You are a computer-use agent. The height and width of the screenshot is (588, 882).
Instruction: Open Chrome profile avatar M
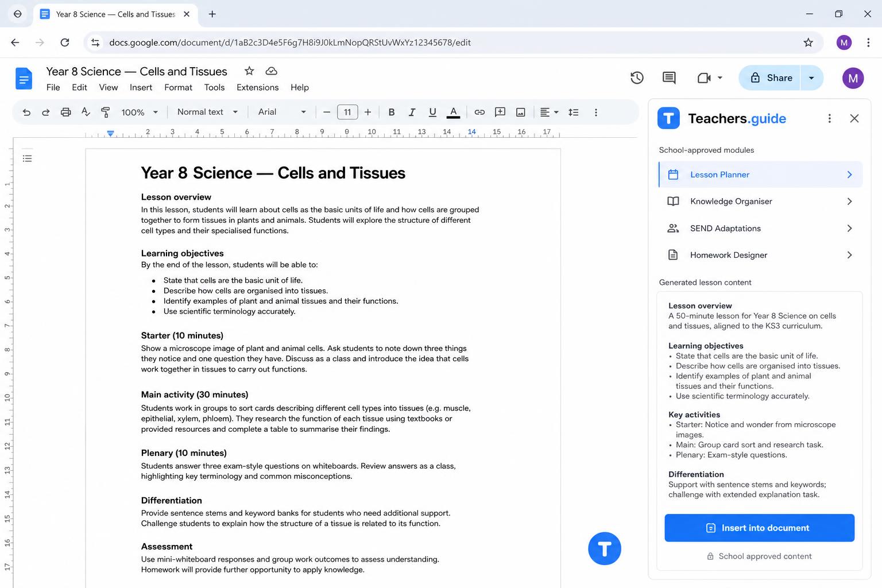[x=844, y=42]
